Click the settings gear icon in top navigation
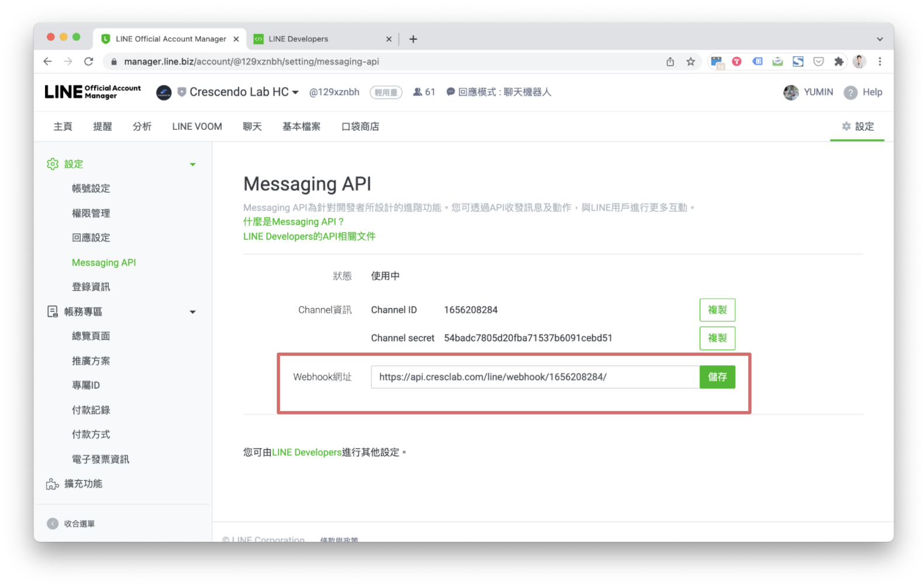 point(846,126)
